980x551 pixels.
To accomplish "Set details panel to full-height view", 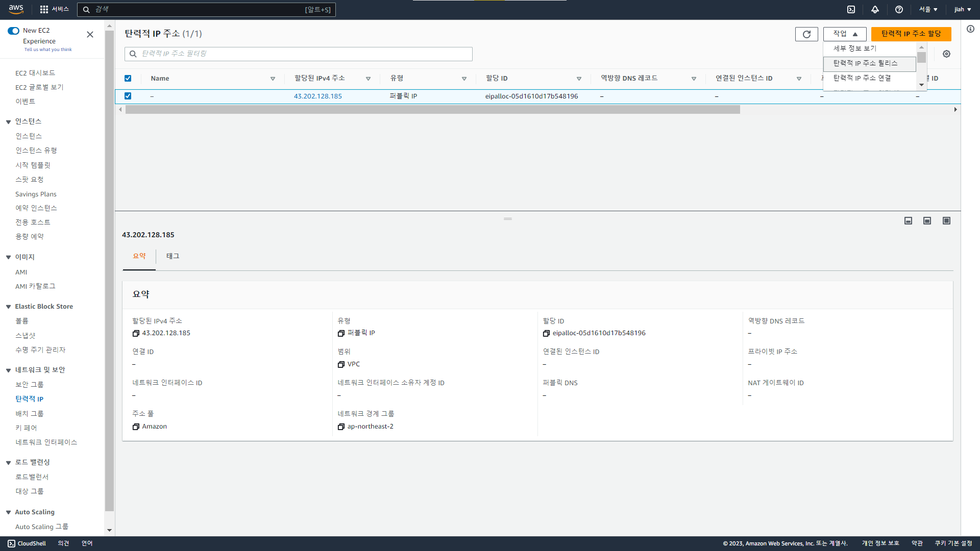I will click(x=946, y=221).
